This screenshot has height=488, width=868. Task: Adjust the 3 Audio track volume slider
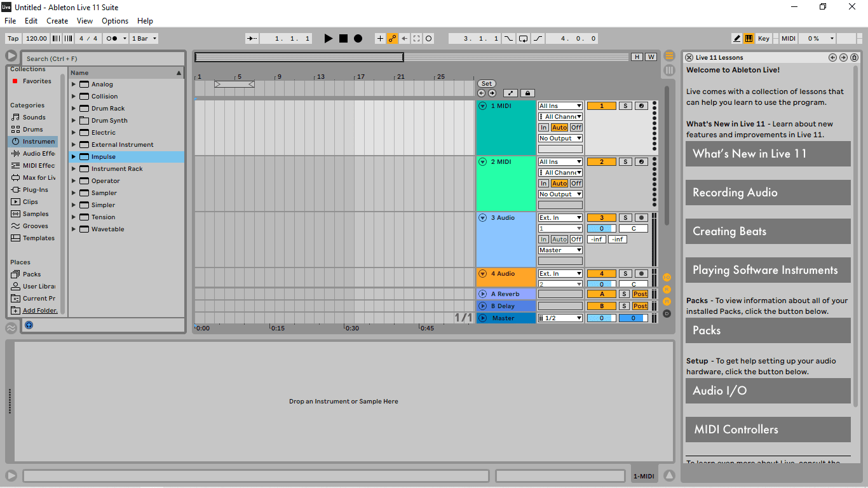point(602,229)
